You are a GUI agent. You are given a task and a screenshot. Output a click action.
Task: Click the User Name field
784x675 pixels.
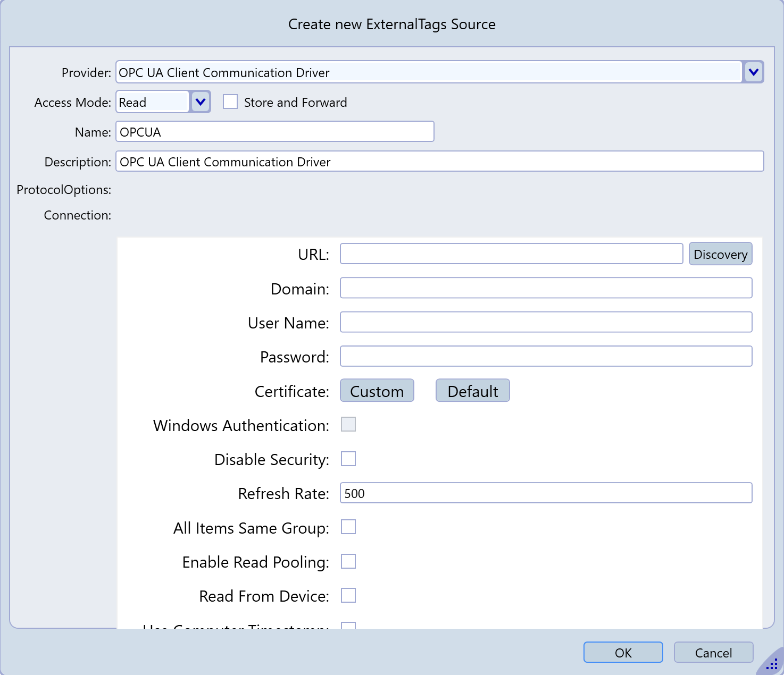(x=546, y=322)
